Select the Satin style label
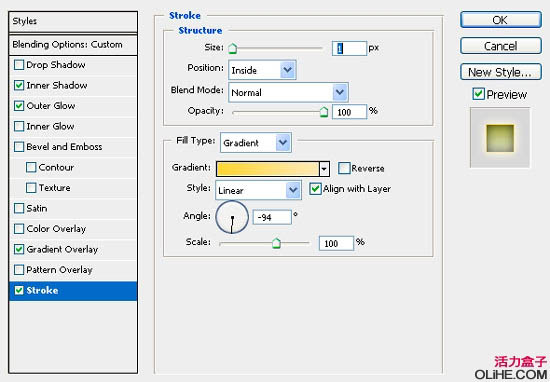The width and height of the screenshot is (550, 382). [37, 208]
